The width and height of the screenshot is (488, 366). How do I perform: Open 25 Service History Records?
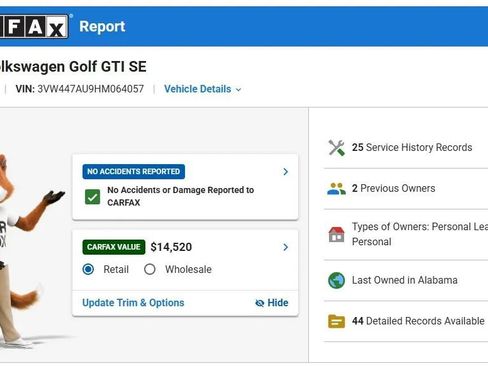[412, 147]
